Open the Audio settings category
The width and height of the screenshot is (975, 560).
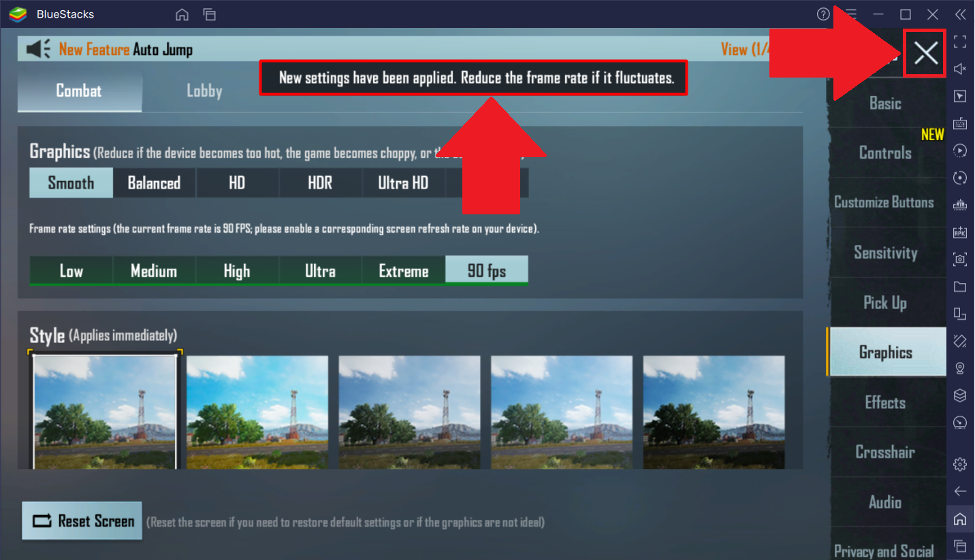[x=886, y=502]
